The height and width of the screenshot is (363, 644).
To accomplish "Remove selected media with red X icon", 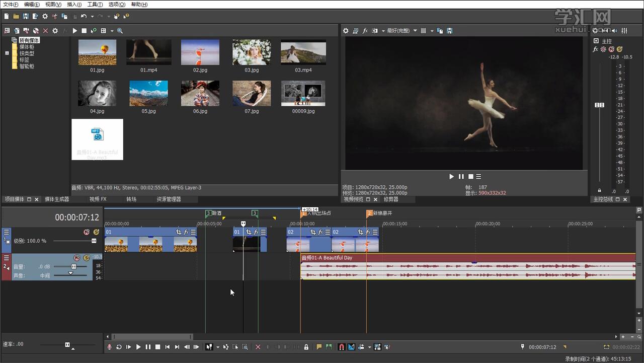I will pyautogui.click(x=45, y=31).
